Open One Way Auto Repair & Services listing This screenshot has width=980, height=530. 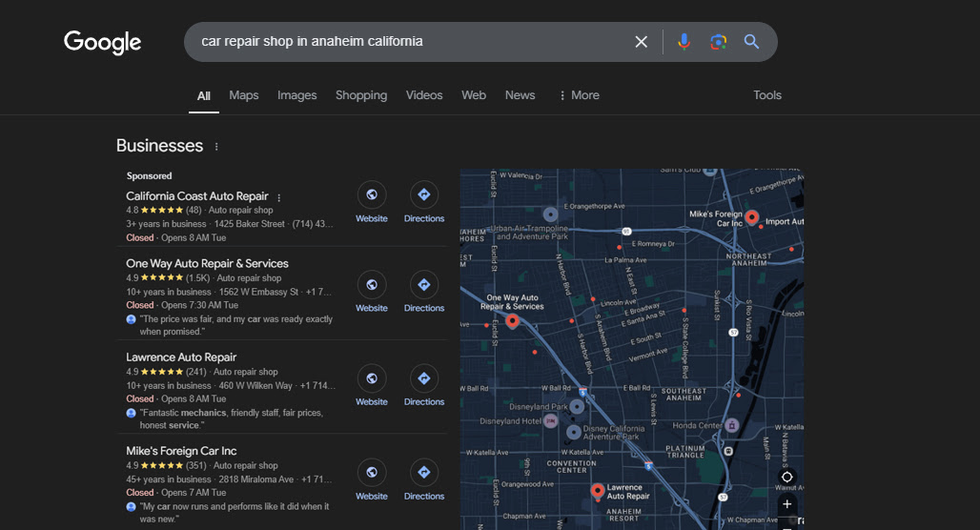click(x=207, y=264)
